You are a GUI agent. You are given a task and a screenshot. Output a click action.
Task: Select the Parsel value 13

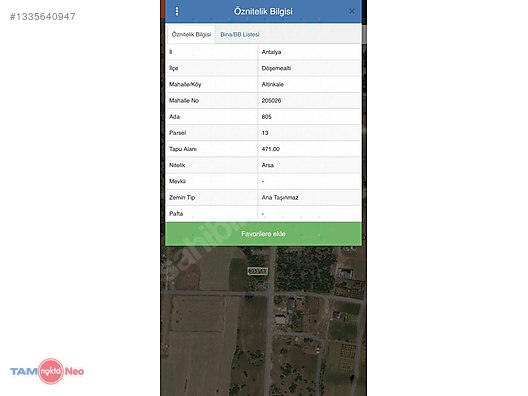click(265, 133)
